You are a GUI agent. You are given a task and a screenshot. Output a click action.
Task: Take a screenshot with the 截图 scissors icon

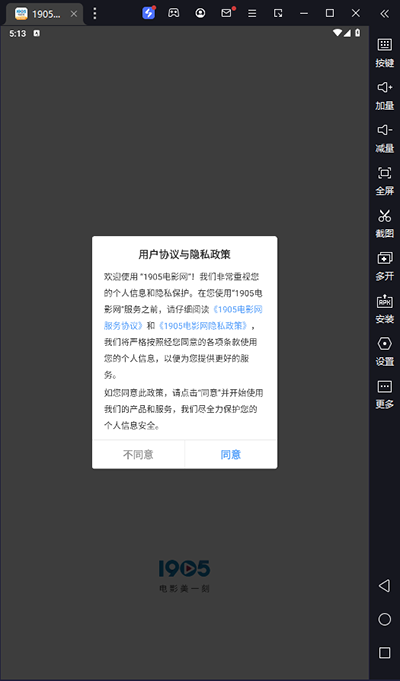[x=384, y=223]
